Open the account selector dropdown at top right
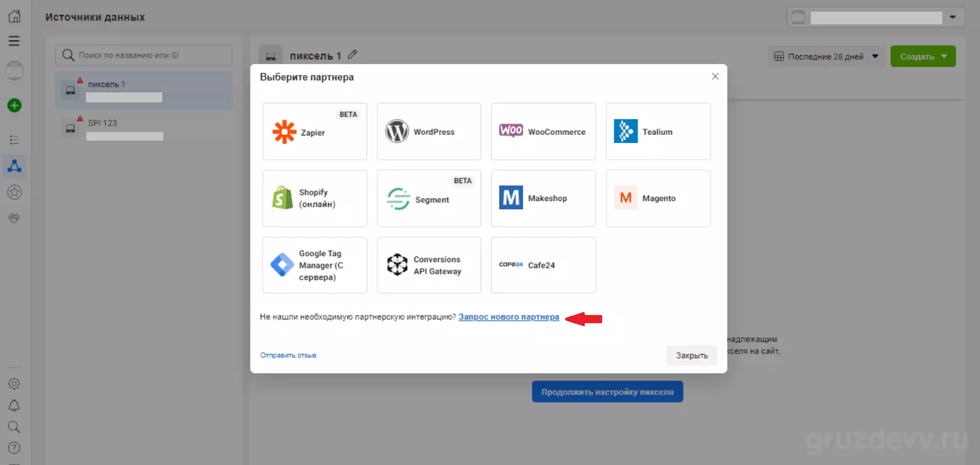 pos(875,17)
